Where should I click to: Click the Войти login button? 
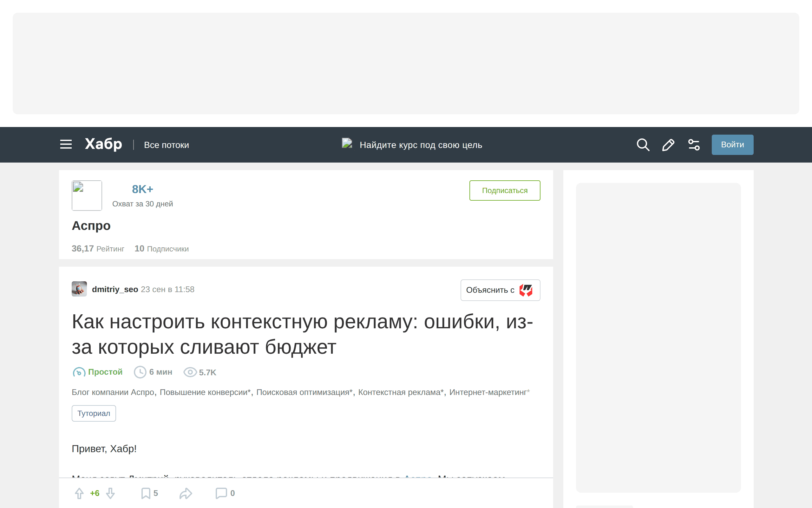pos(732,145)
